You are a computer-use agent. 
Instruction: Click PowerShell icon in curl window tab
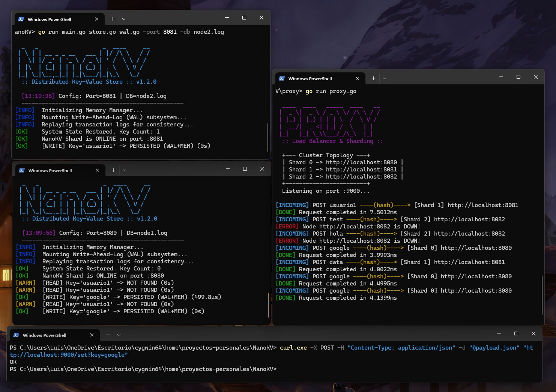click(x=16, y=335)
